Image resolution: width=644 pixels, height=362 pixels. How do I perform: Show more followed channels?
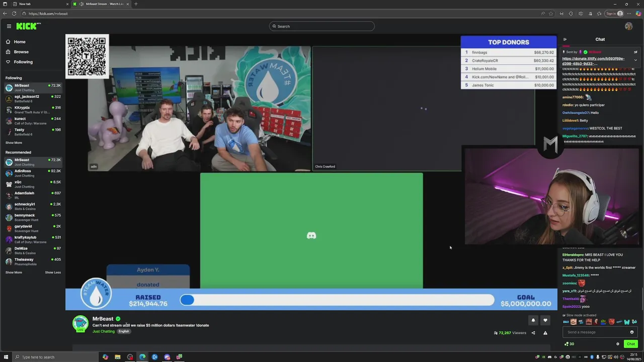tap(14, 143)
